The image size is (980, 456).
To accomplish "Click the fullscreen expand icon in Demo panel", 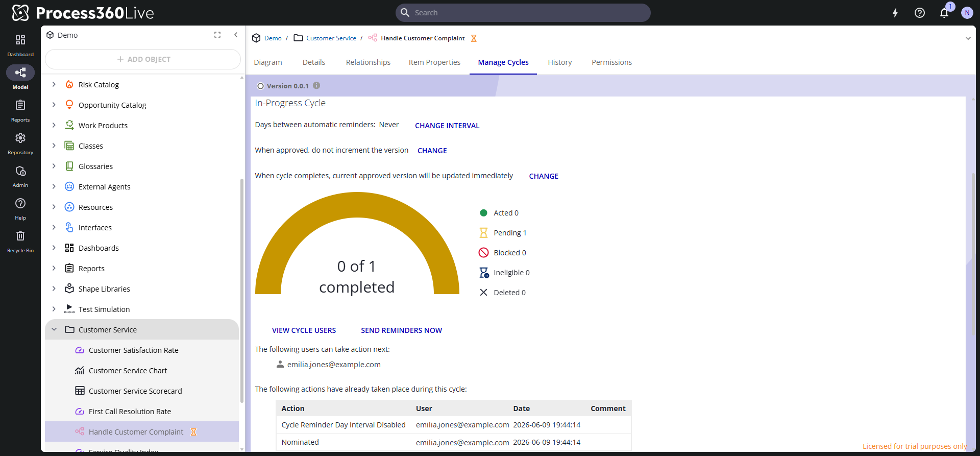I will (217, 35).
